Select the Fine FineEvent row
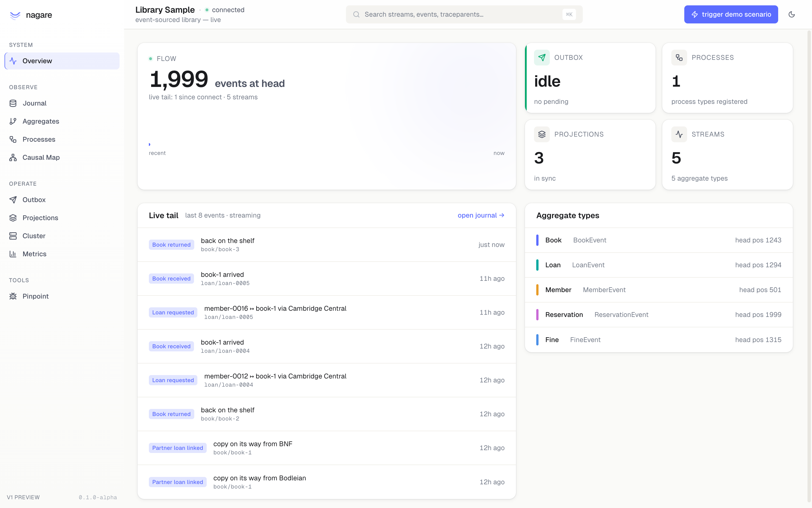Image resolution: width=812 pixels, height=508 pixels. pos(659,340)
